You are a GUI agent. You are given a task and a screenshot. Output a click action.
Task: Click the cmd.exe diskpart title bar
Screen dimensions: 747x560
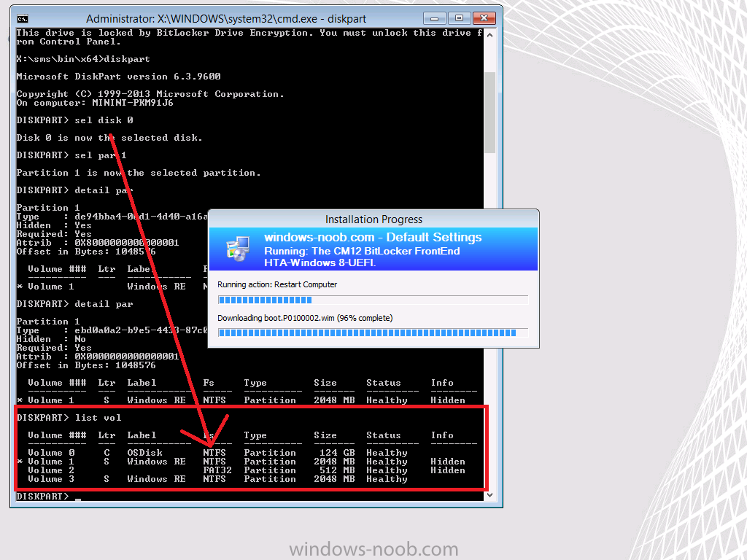(226, 18)
